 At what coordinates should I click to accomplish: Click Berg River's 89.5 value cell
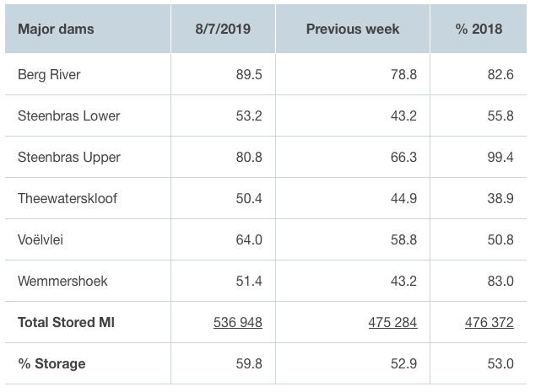[x=249, y=75]
